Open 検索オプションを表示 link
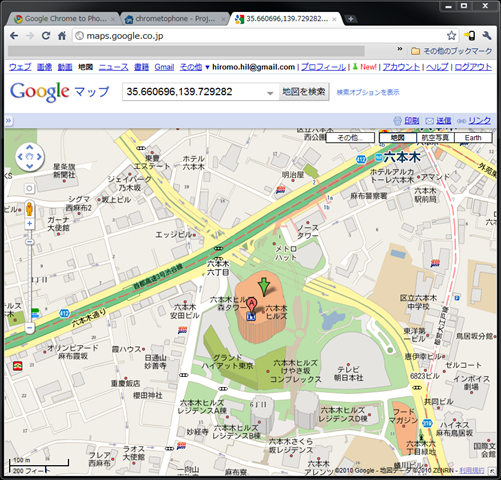Screen dimensions: 501x480 point(368,92)
